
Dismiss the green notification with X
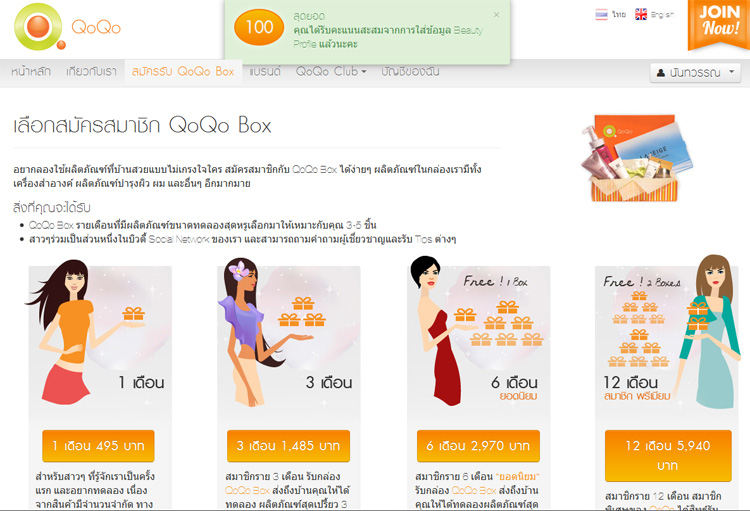(x=496, y=15)
